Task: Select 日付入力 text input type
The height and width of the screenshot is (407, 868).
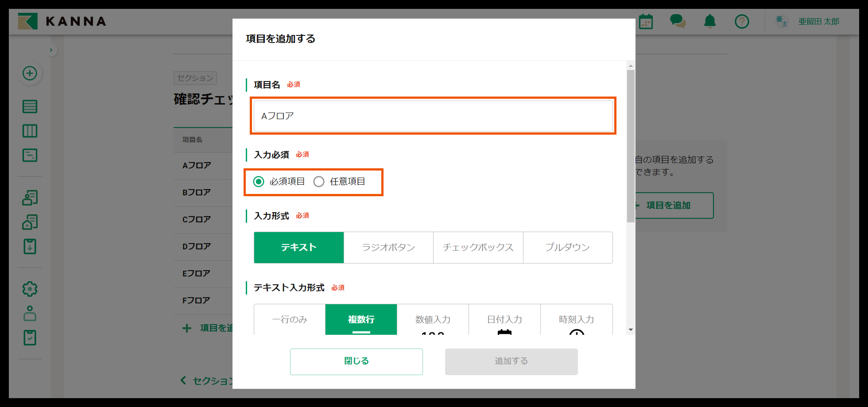Action: point(504,319)
